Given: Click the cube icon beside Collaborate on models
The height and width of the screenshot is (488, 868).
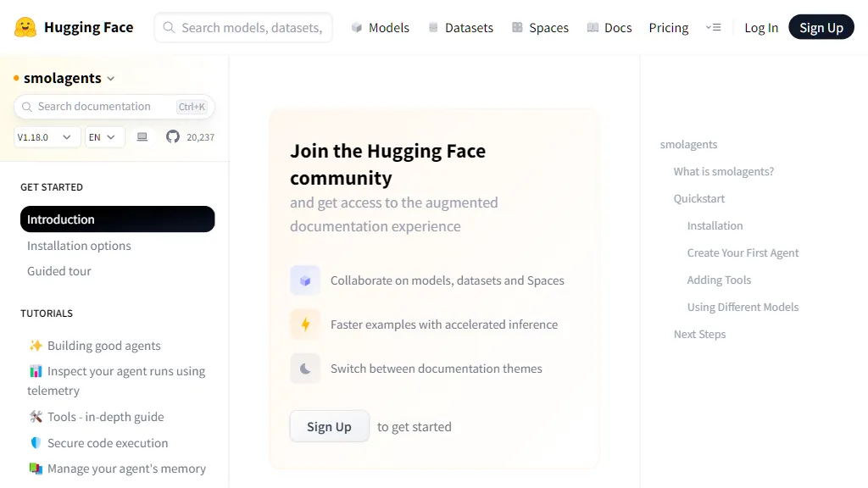Looking at the screenshot, I should (305, 280).
